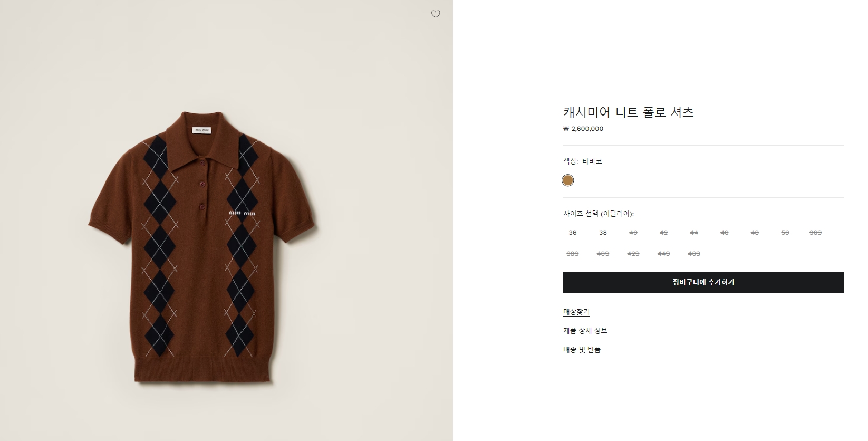Viewport: 868px width, 441px height.
Task: Choose sold-out size 40
Action: [633, 233]
